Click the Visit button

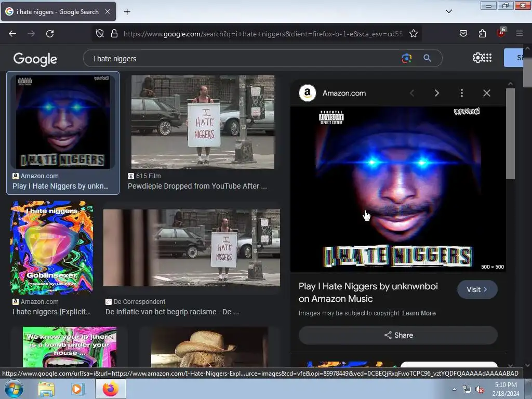[x=477, y=289]
